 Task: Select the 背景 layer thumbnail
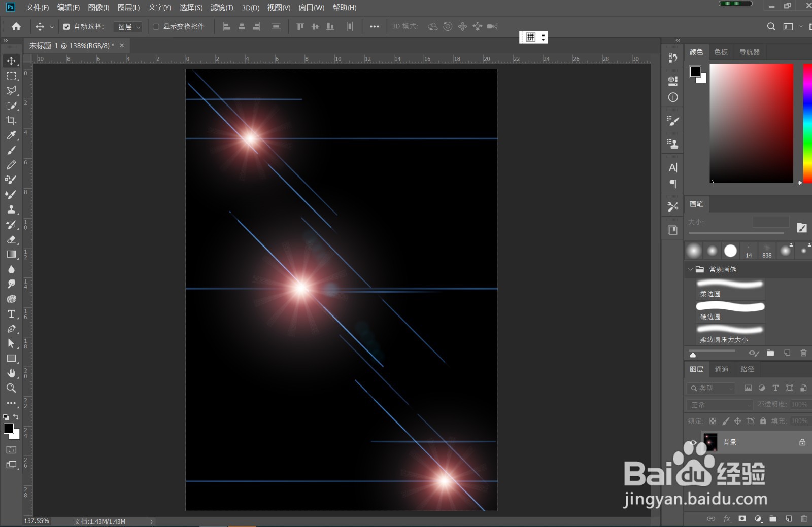tap(710, 442)
